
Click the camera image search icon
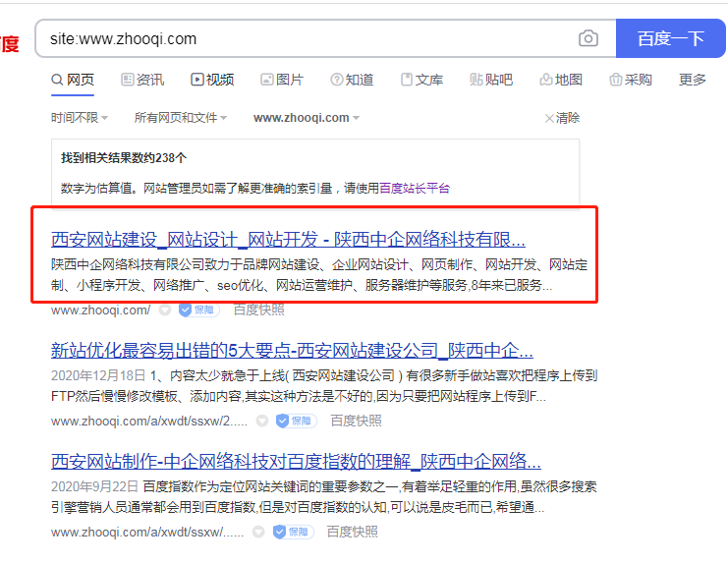pyautogui.click(x=588, y=38)
